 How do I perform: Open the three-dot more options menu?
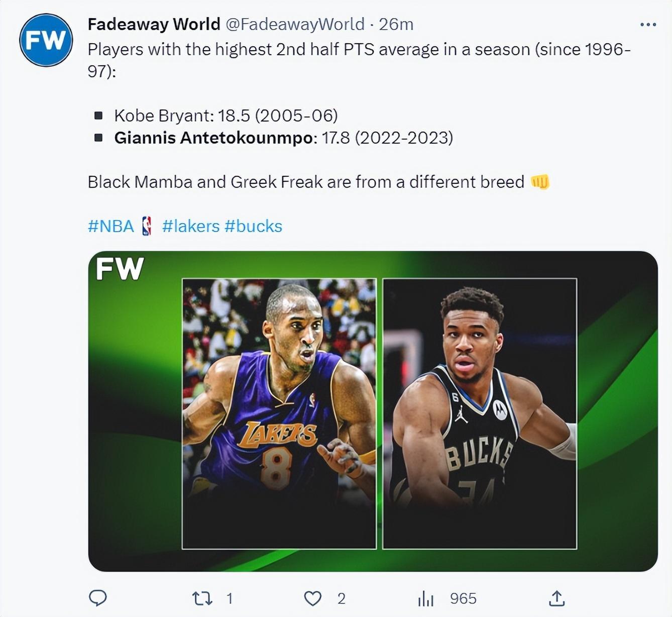click(x=648, y=24)
